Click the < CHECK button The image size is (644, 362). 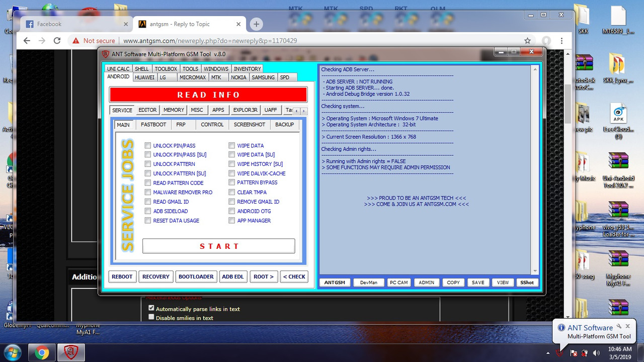294,277
